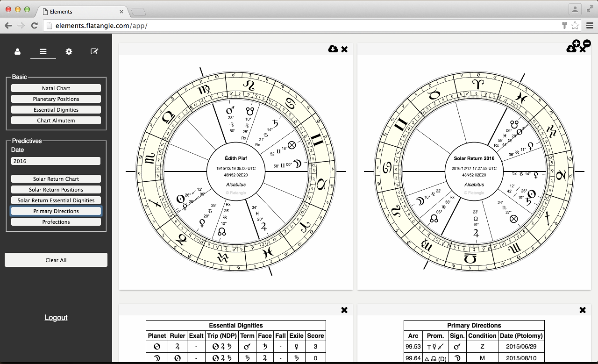Open the settings gear sidebar tab

(69, 51)
